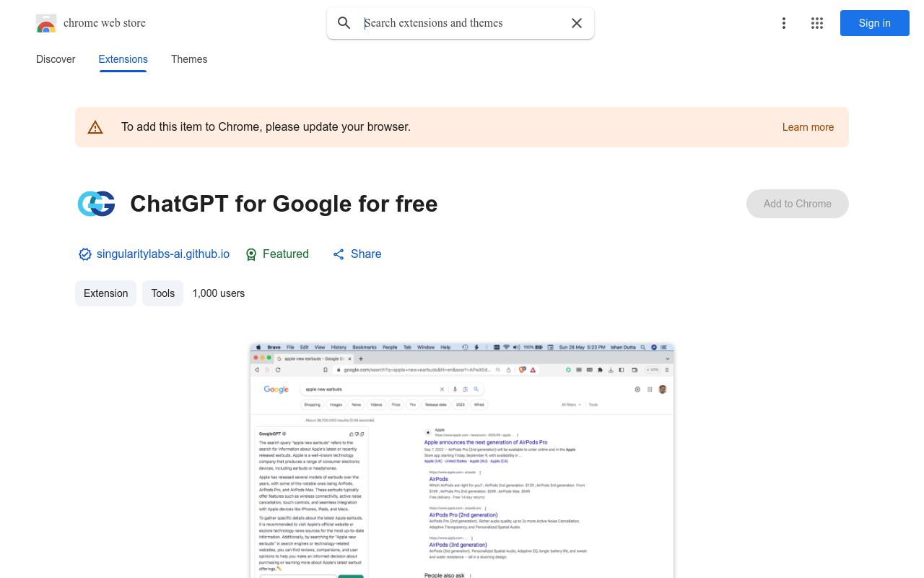
Task: Click the Featured label text
Action: (x=286, y=254)
